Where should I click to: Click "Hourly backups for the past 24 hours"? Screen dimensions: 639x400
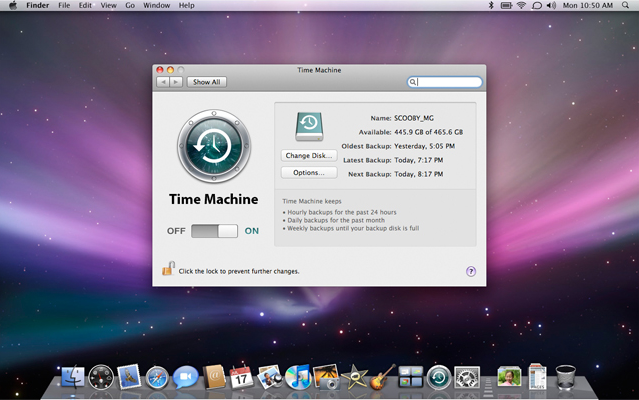point(342,212)
